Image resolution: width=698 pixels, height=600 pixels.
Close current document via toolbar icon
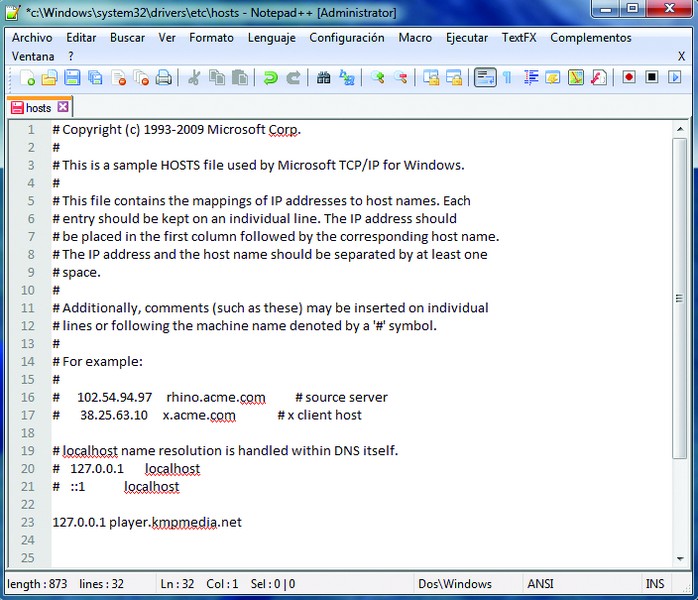point(118,78)
